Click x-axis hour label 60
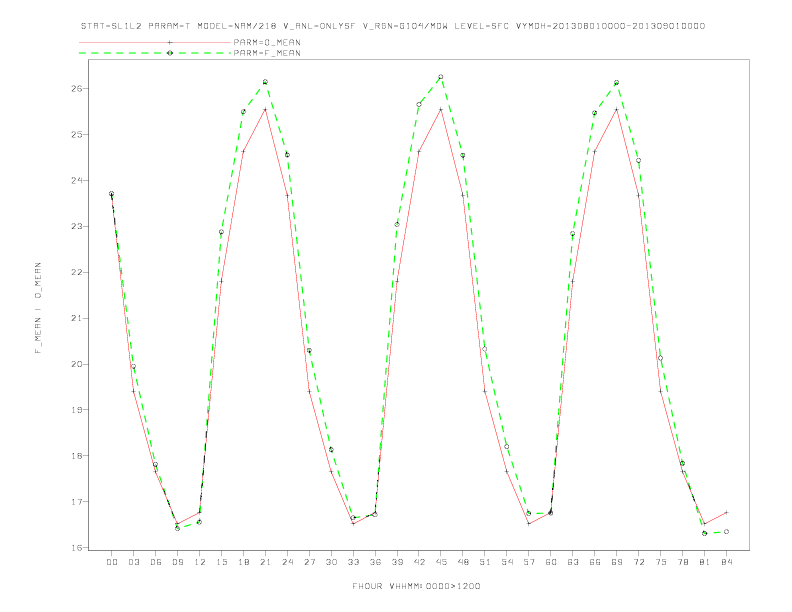Image resolution: width=792 pixels, height=612 pixels. click(x=551, y=562)
